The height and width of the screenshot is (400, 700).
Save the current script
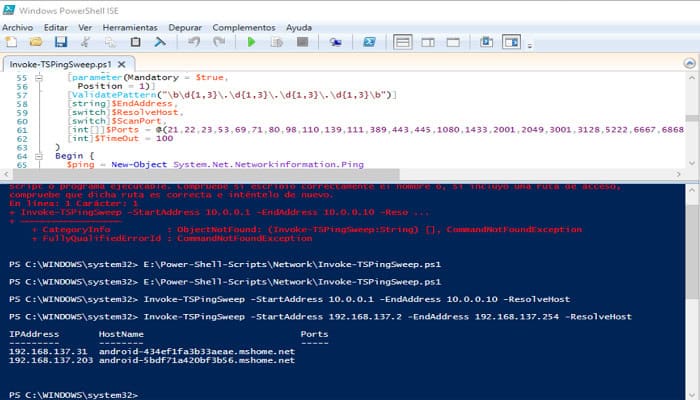(61, 42)
